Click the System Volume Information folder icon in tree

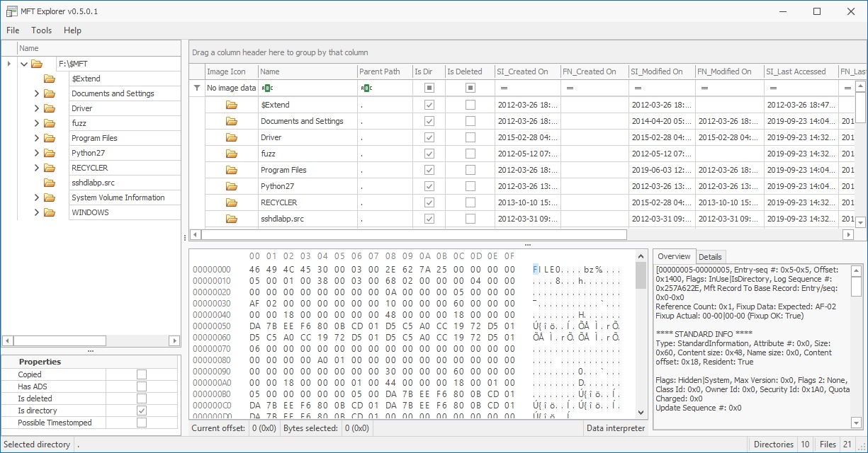click(50, 197)
